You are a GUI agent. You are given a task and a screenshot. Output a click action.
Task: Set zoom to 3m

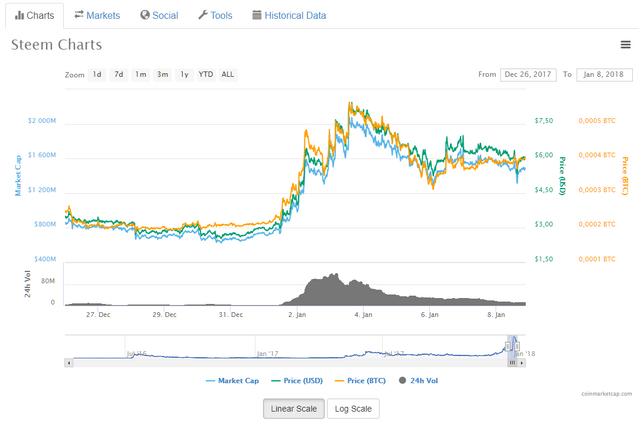(x=162, y=75)
